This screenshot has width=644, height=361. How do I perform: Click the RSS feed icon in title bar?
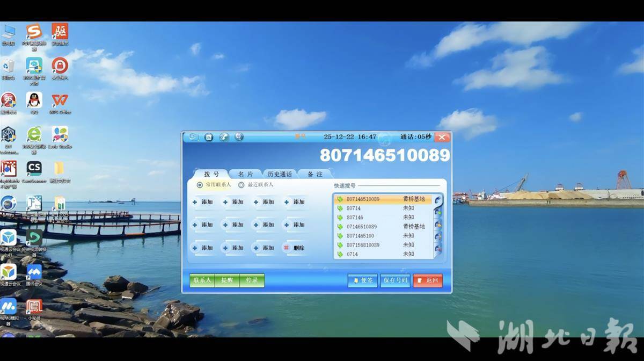click(x=209, y=137)
